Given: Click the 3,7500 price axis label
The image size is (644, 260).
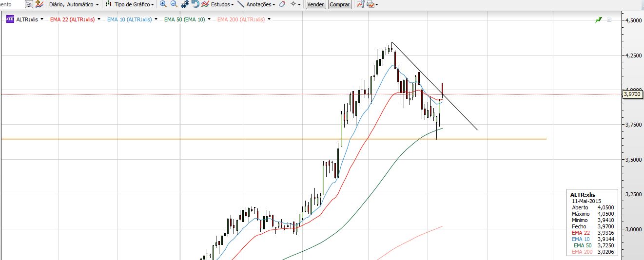Looking at the screenshot, I should tap(633, 125).
